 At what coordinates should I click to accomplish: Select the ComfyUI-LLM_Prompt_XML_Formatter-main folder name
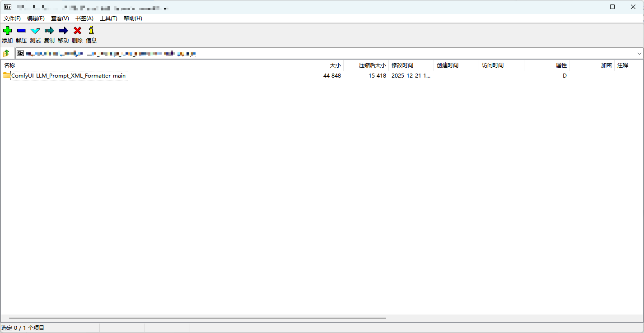69,76
